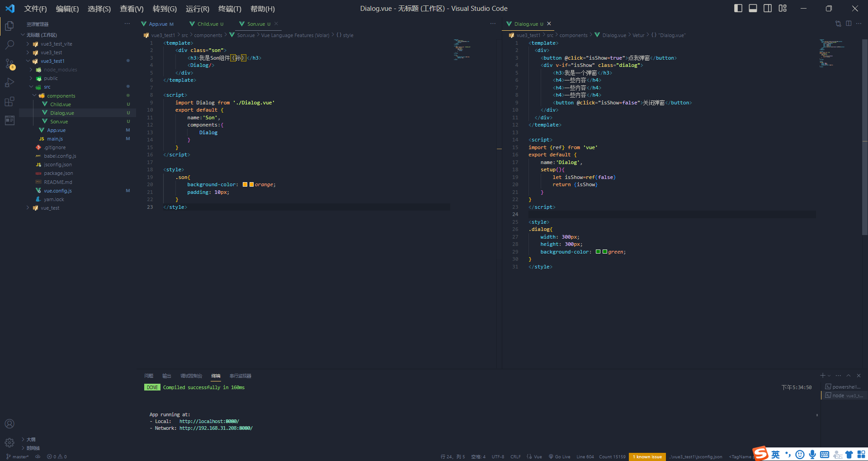
Task: Click the Vue language mode indicator
Action: 534,456
